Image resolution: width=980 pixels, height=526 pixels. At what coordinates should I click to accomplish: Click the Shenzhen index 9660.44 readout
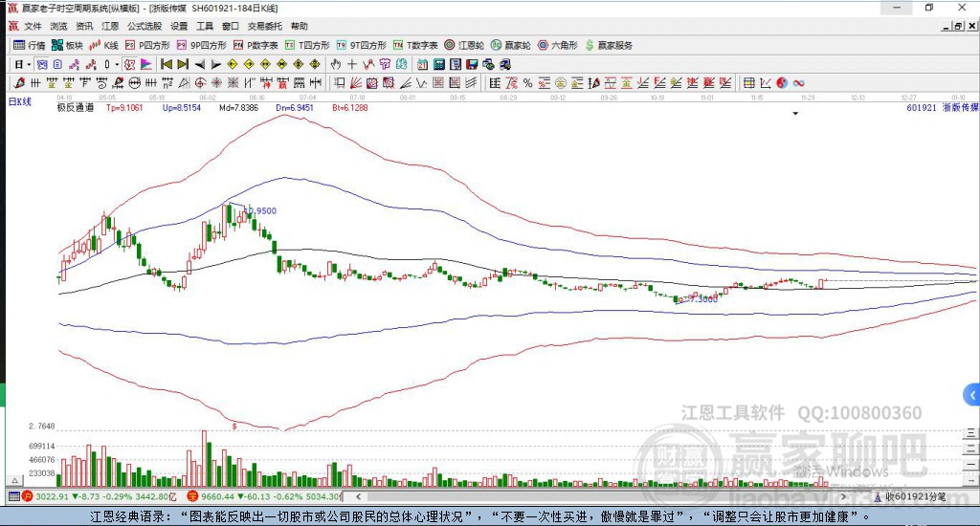click(217, 496)
